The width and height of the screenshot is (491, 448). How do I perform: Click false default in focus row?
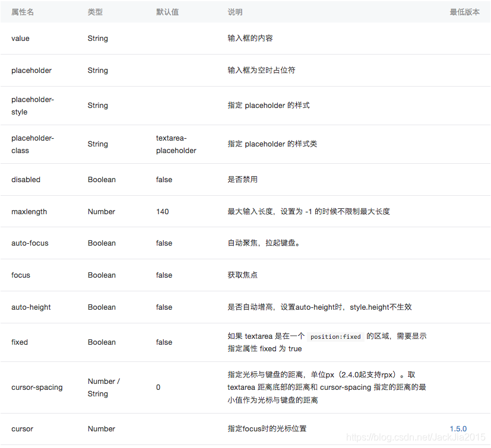coord(164,275)
